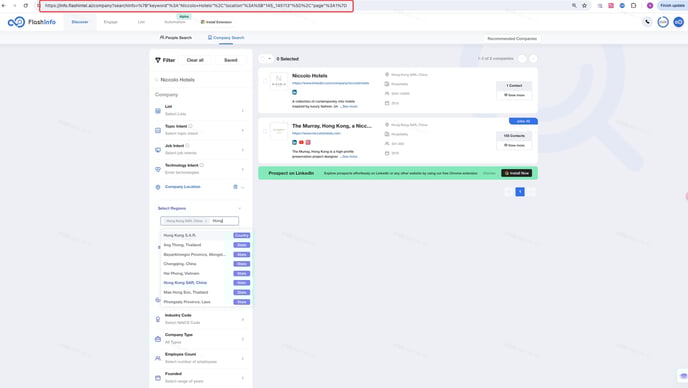Image resolution: width=688 pixels, height=388 pixels.
Task: Click the Employee Count people icon
Action: click(158, 358)
